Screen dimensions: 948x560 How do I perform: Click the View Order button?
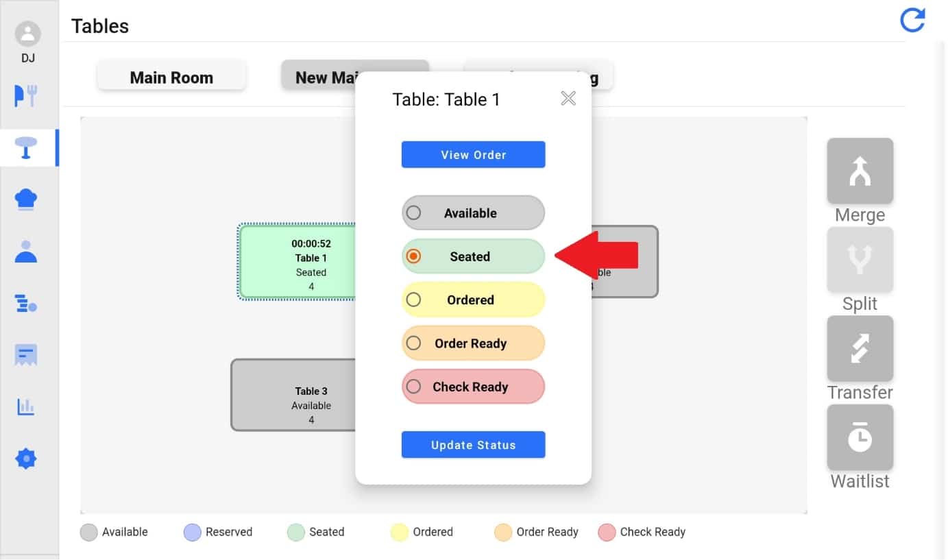click(x=473, y=155)
